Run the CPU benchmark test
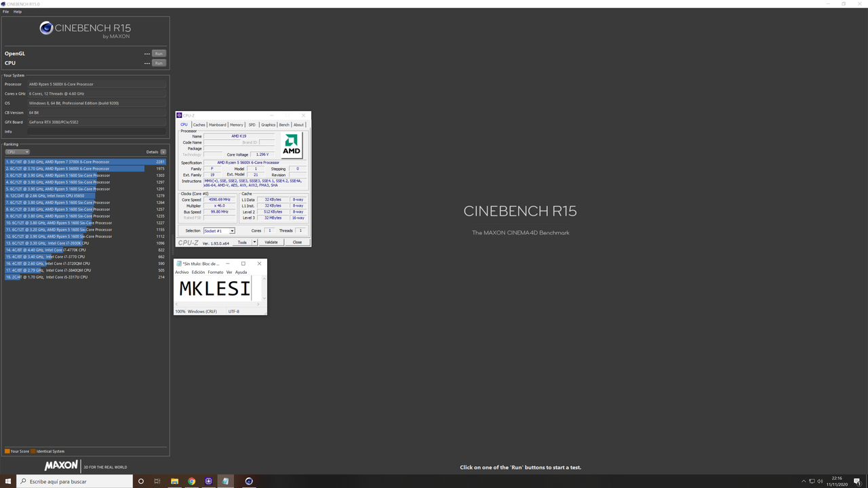The height and width of the screenshot is (488, 868). 159,63
